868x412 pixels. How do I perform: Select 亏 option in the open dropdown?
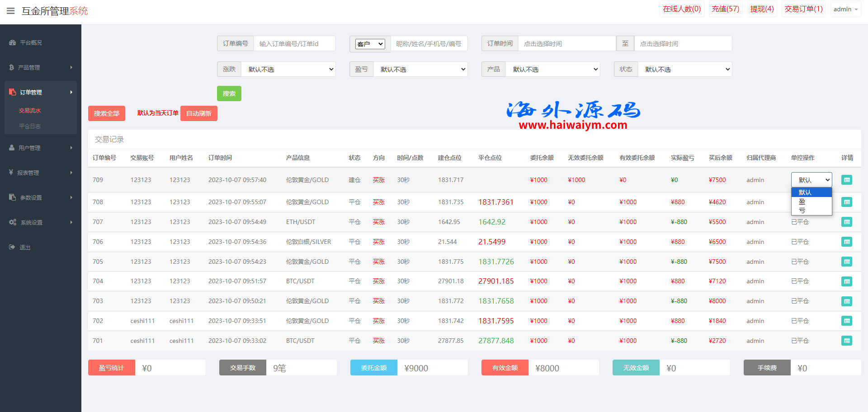point(802,210)
